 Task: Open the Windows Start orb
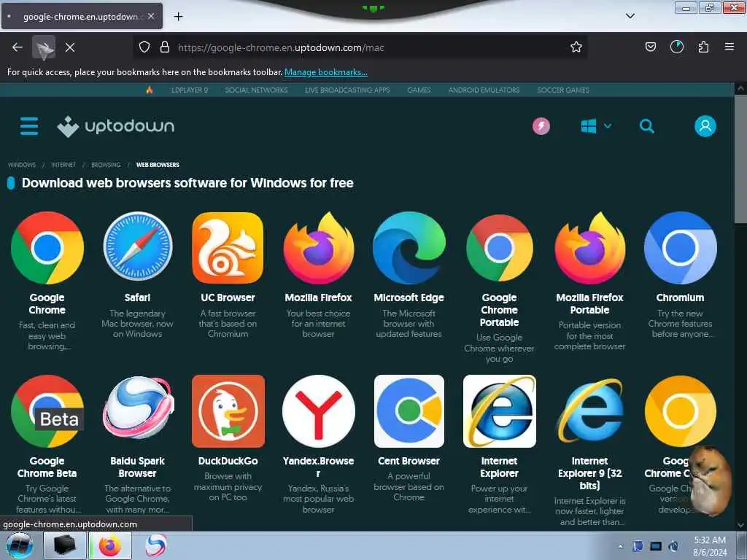pyautogui.click(x=19, y=545)
